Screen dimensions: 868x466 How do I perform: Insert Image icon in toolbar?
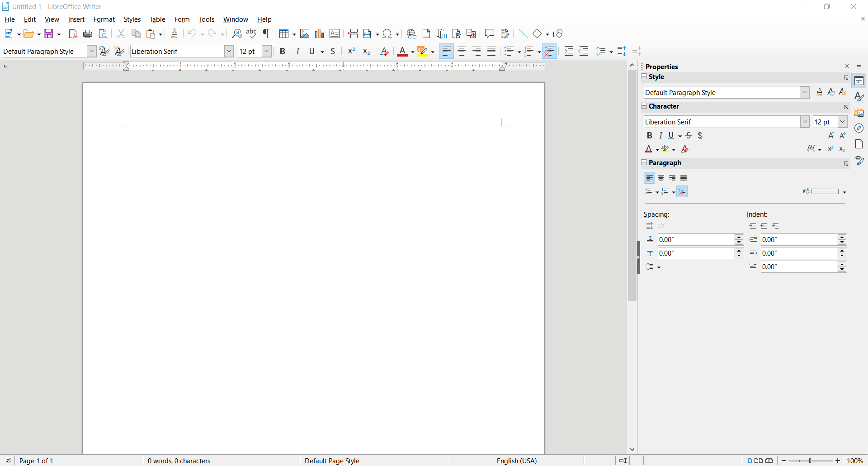point(305,33)
